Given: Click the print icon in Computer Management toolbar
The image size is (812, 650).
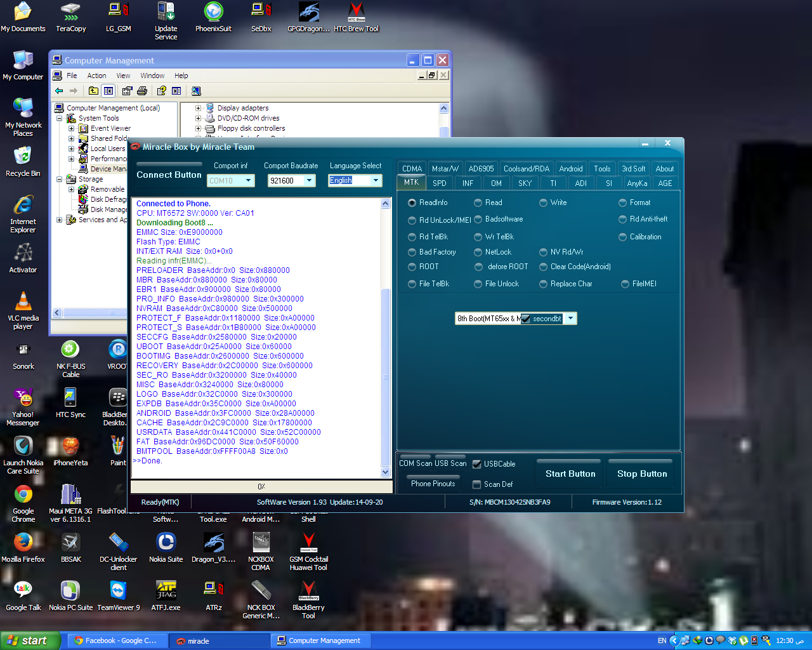Looking at the screenshot, I should point(142,91).
